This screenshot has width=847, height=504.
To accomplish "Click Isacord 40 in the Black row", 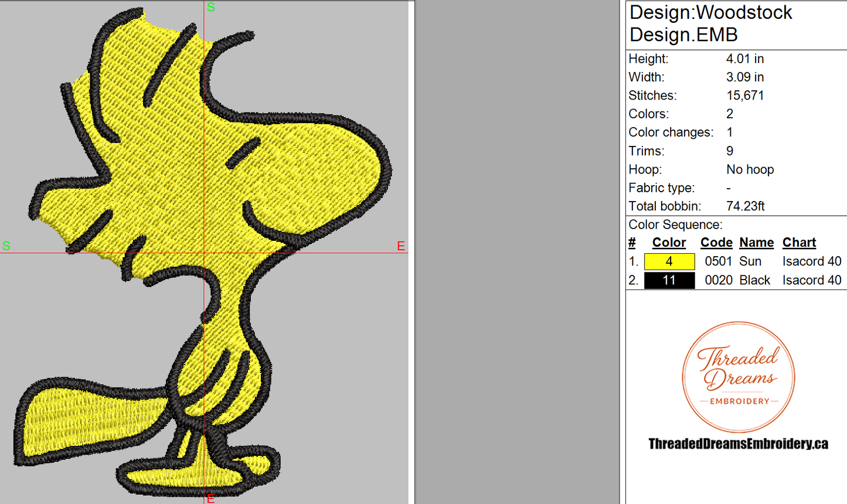I will [x=812, y=280].
